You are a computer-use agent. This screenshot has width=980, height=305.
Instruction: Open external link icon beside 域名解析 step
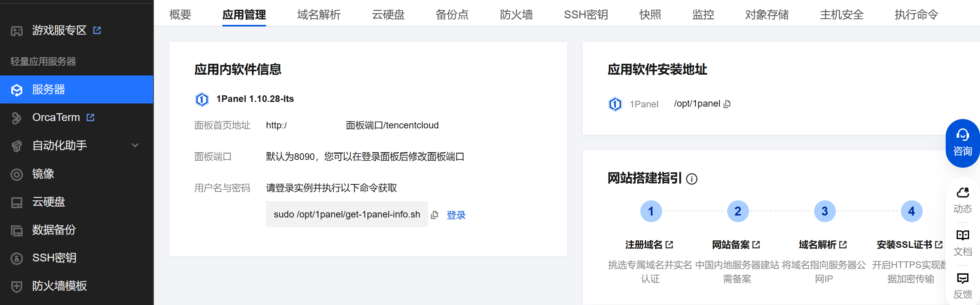[x=843, y=245]
